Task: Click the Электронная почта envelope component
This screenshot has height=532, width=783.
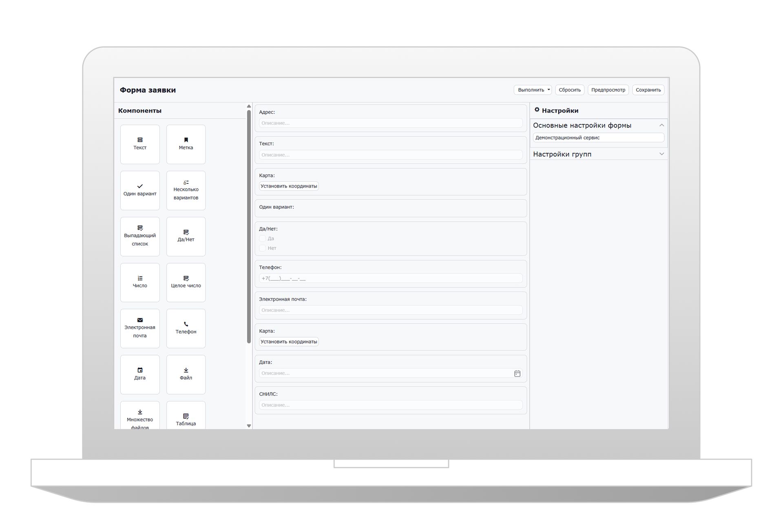Action: pos(140,329)
